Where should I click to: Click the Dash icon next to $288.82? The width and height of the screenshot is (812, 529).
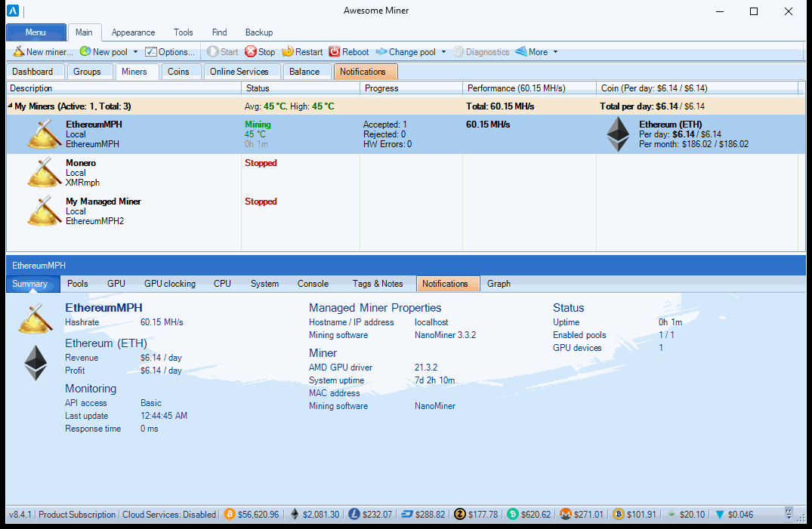point(407,514)
